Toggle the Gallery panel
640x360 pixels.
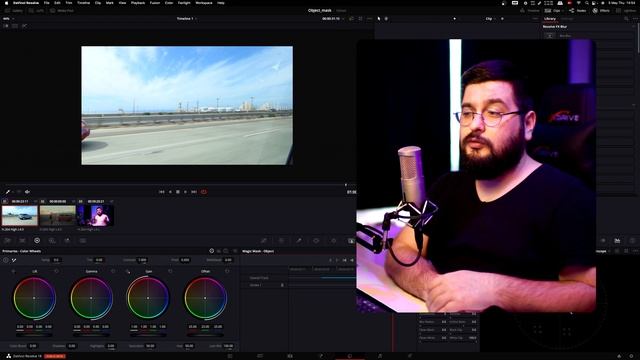tap(14, 11)
